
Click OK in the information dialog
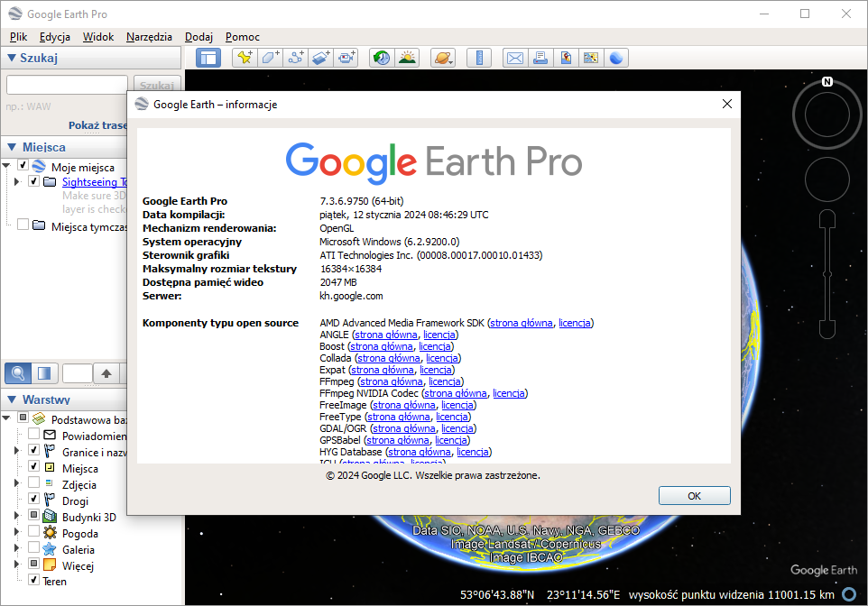tap(694, 496)
